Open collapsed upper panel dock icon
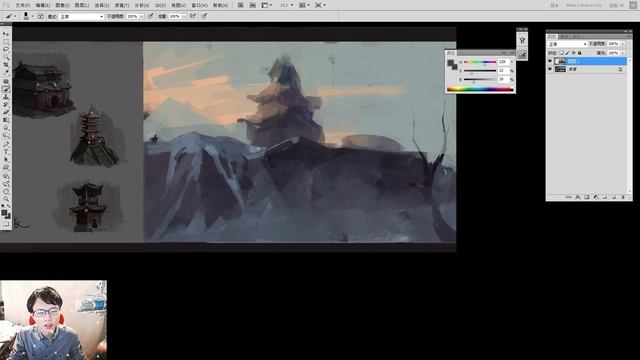This screenshot has width=640, height=360. [522, 40]
